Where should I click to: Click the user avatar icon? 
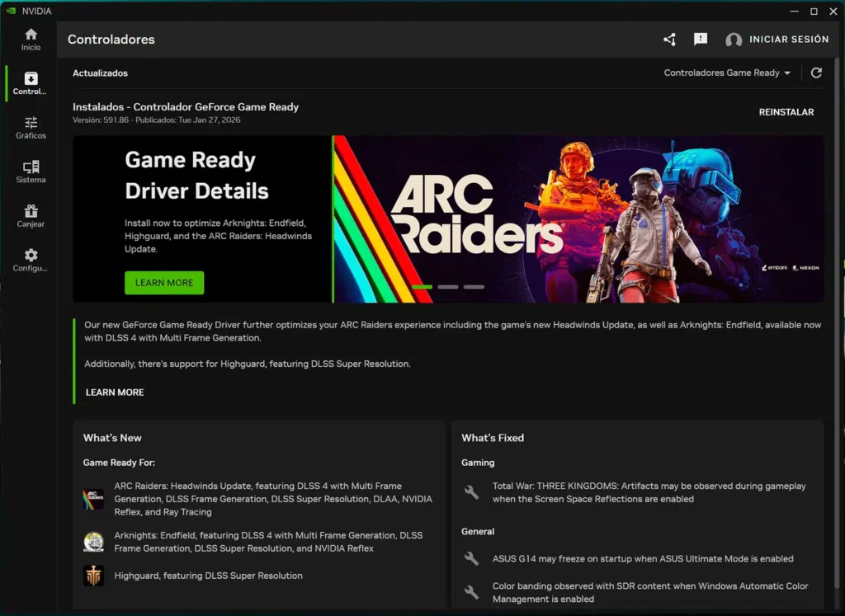(x=733, y=40)
